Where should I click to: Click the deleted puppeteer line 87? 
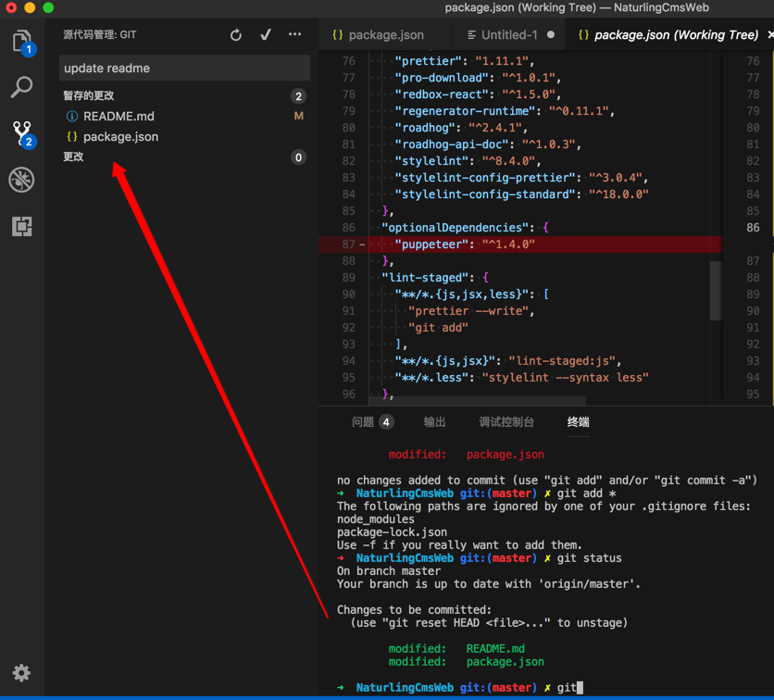pyautogui.click(x=519, y=244)
